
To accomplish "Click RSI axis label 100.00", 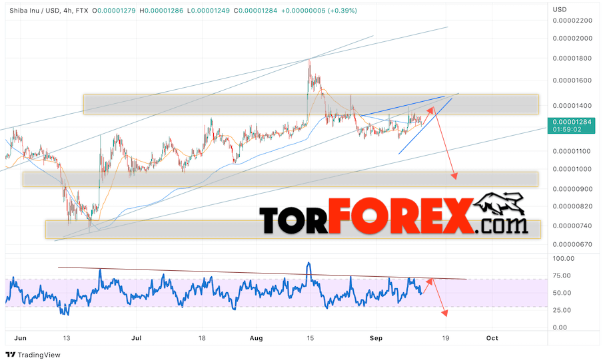I will click(563, 259).
